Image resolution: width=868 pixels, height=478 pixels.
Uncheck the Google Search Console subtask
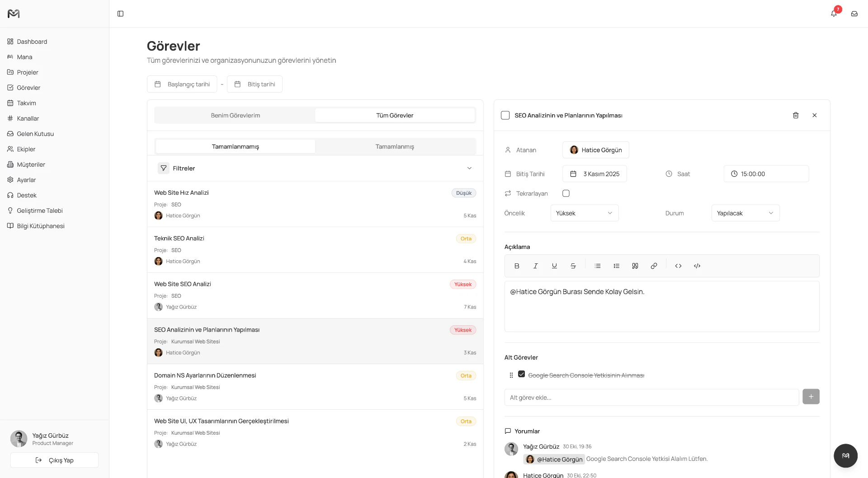pos(522,374)
